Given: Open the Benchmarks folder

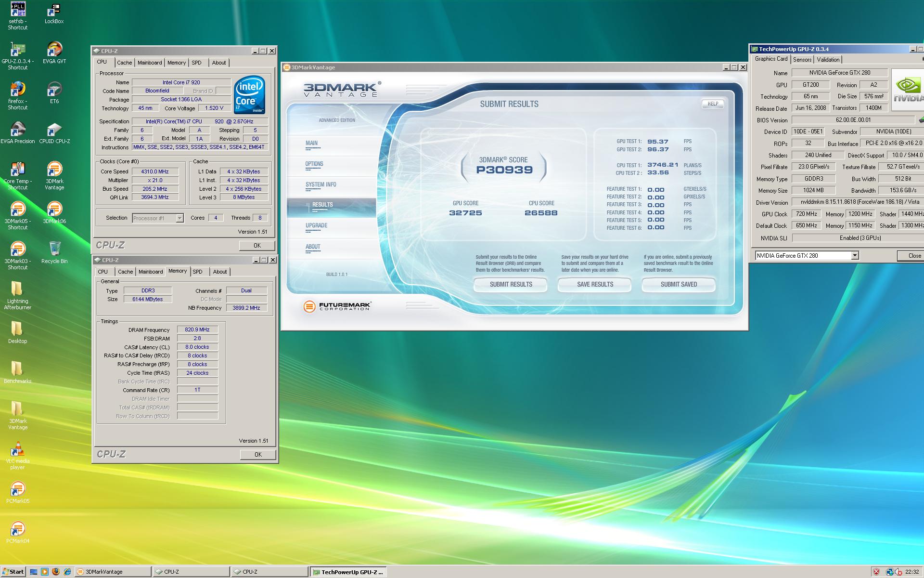Looking at the screenshot, I should click(x=18, y=373).
